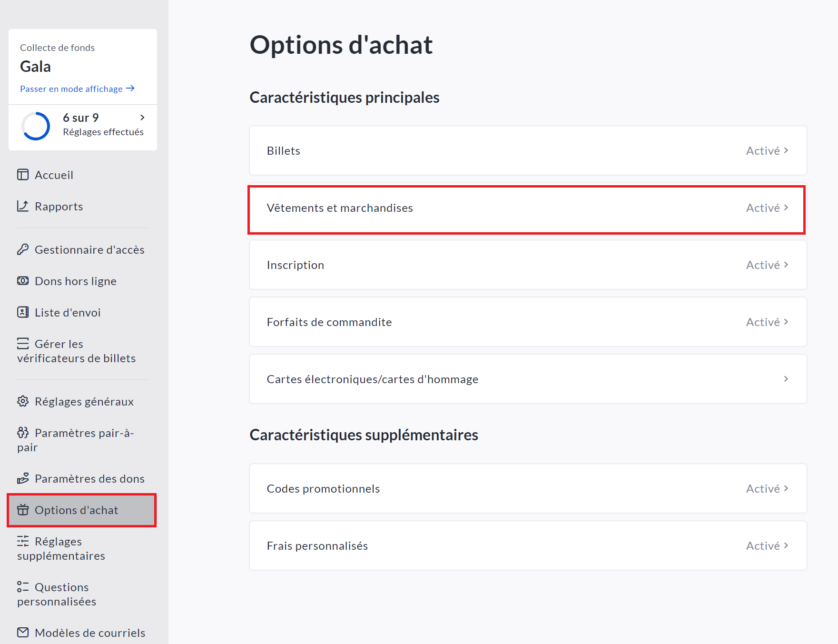
Task: Go to Réglages supplémentaires in sidebar
Action: click(62, 548)
